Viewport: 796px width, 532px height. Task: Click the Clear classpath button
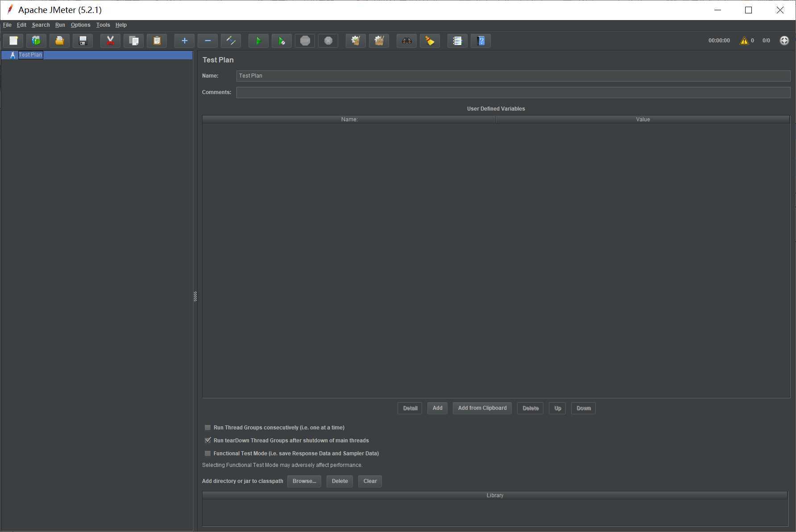pyautogui.click(x=370, y=481)
